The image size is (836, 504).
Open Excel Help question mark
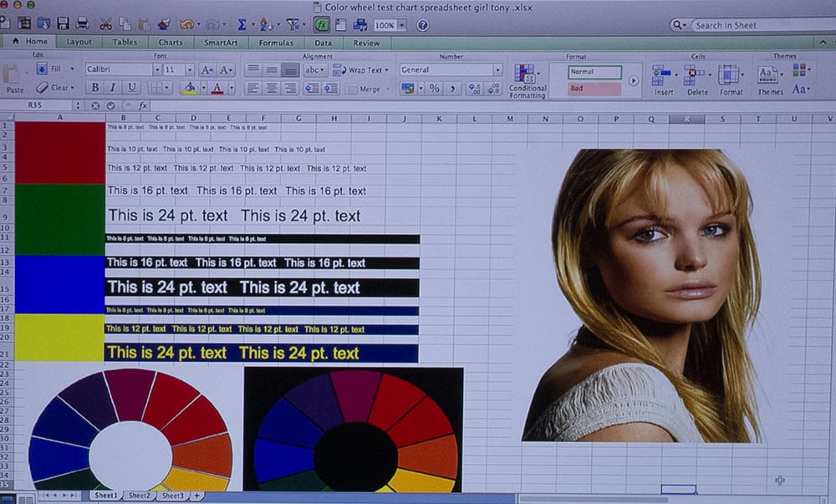click(423, 25)
